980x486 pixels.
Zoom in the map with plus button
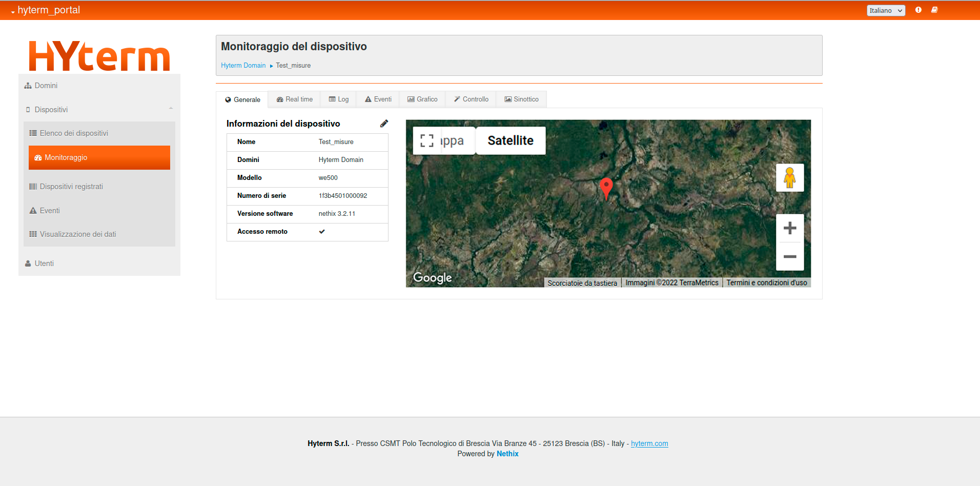point(789,228)
